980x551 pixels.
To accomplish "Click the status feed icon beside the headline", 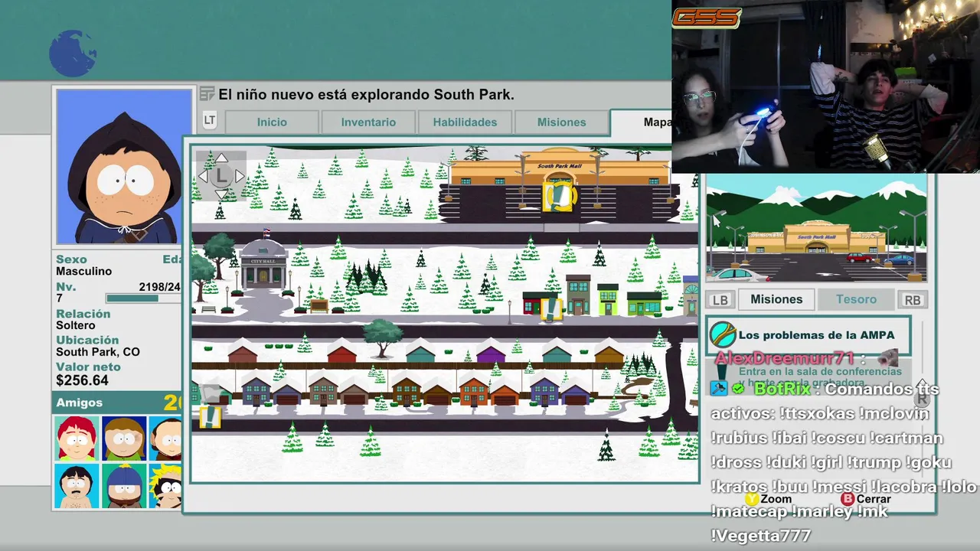I will (x=207, y=94).
